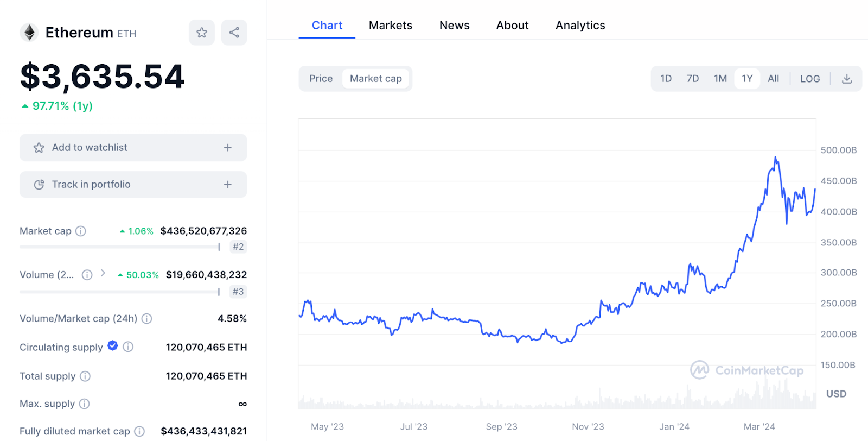This screenshot has height=441, width=868.
Task: View the Analytics tab
Action: click(x=580, y=26)
